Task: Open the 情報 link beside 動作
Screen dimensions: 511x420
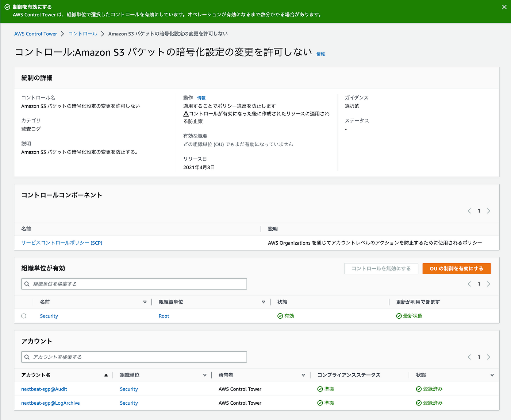Action: coord(201,98)
